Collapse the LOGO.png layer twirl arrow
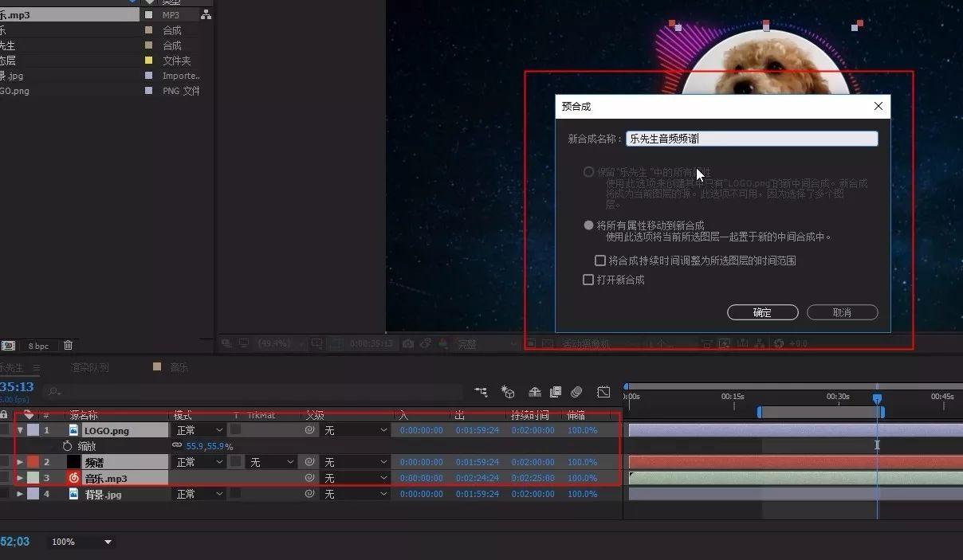 pyautogui.click(x=20, y=430)
